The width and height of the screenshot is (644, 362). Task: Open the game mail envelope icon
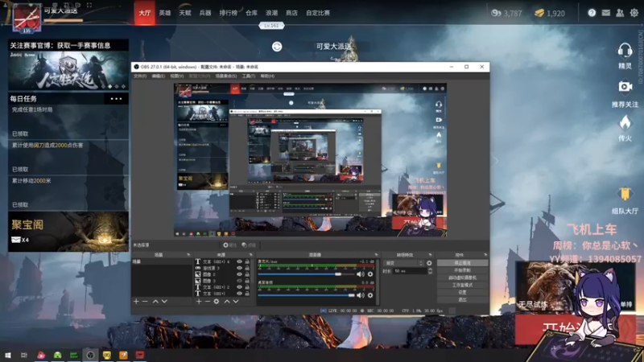[606, 13]
